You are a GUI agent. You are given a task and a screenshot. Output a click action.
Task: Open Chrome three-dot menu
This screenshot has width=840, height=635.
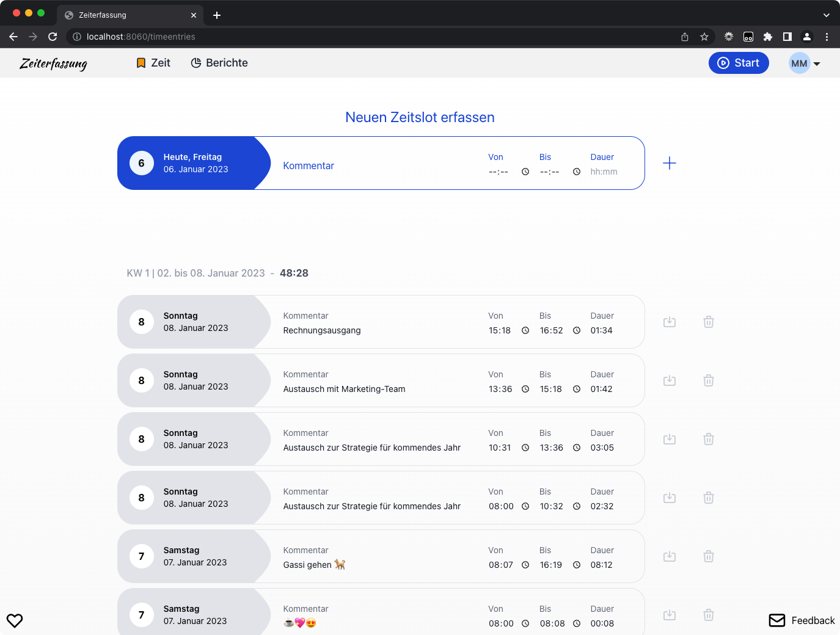click(x=827, y=37)
